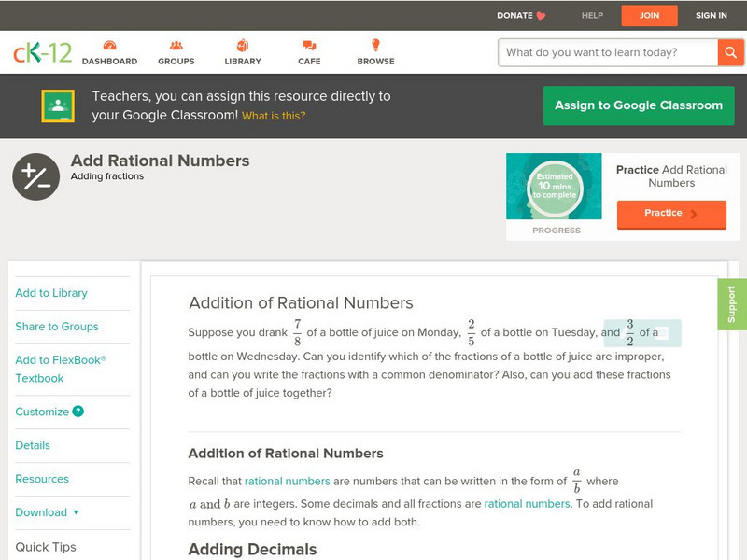Open the Dashboard gauge icon
The width and height of the screenshot is (747, 560).
(x=109, y=46)
